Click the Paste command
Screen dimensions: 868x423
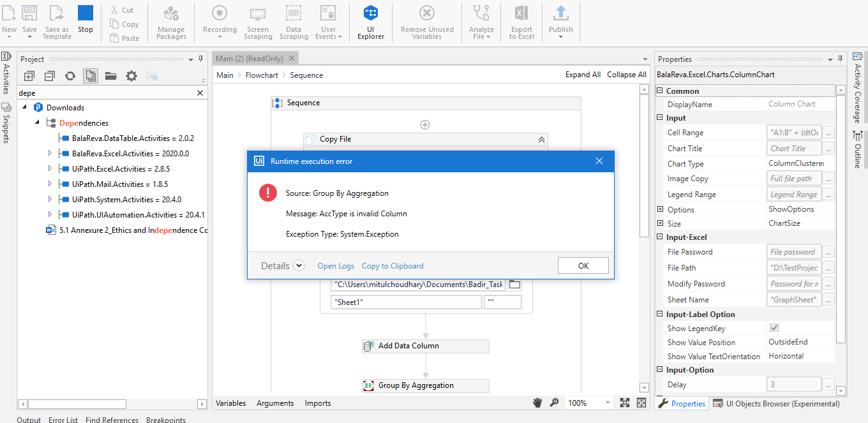pos(124,38)
